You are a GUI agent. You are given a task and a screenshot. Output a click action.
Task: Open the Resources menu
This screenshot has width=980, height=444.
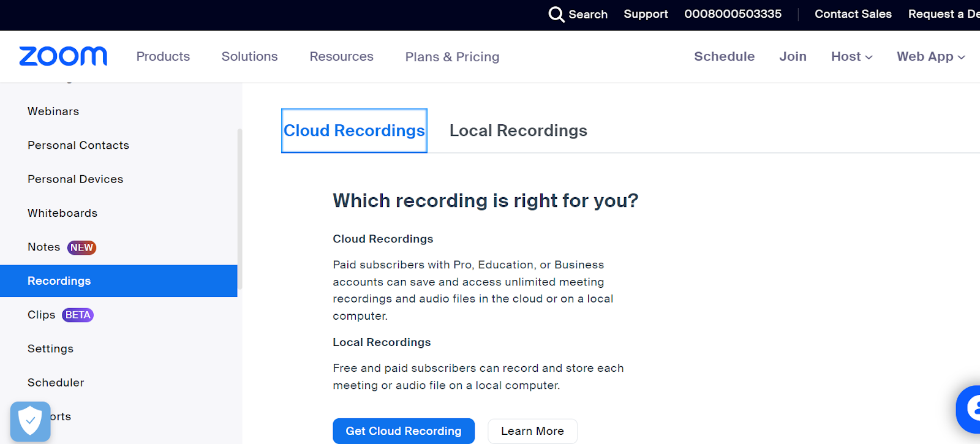coord(341,56)
